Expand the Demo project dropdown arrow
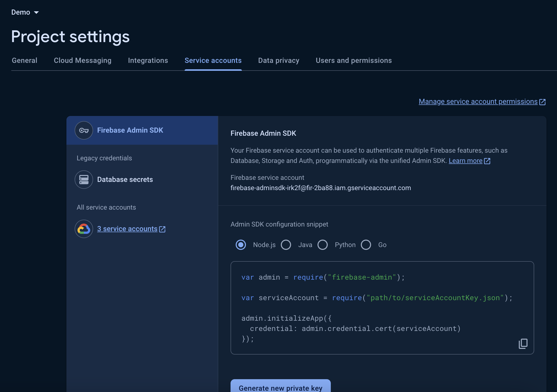The height and width of the screenshot is (392, 557). (36, 12)
